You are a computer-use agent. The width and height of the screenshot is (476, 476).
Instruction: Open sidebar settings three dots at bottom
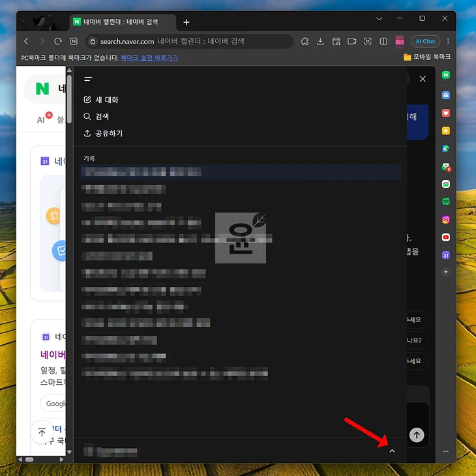(445, 451)
